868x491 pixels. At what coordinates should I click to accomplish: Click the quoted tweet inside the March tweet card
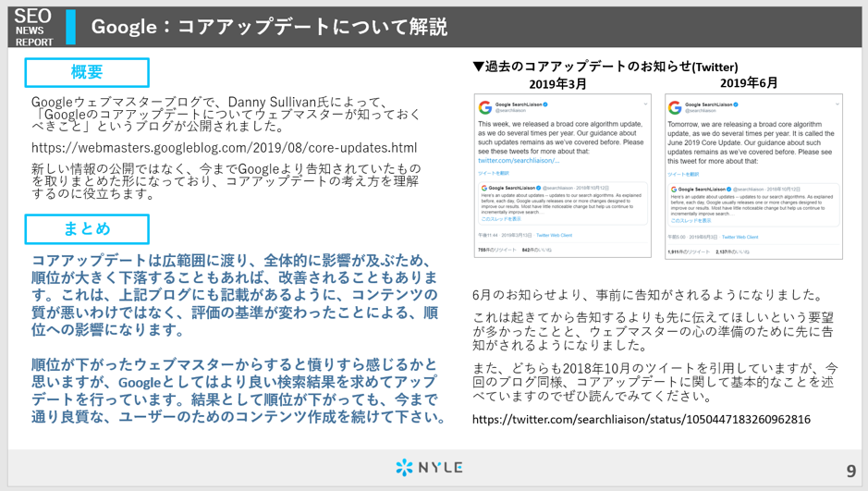(x=562, y=203)
